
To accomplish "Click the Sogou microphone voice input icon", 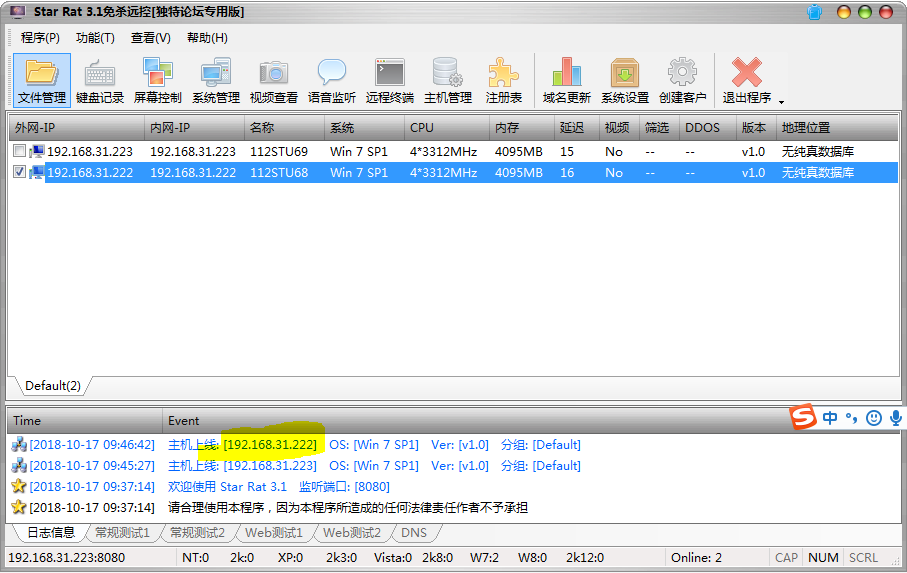I will pos(895,417).
